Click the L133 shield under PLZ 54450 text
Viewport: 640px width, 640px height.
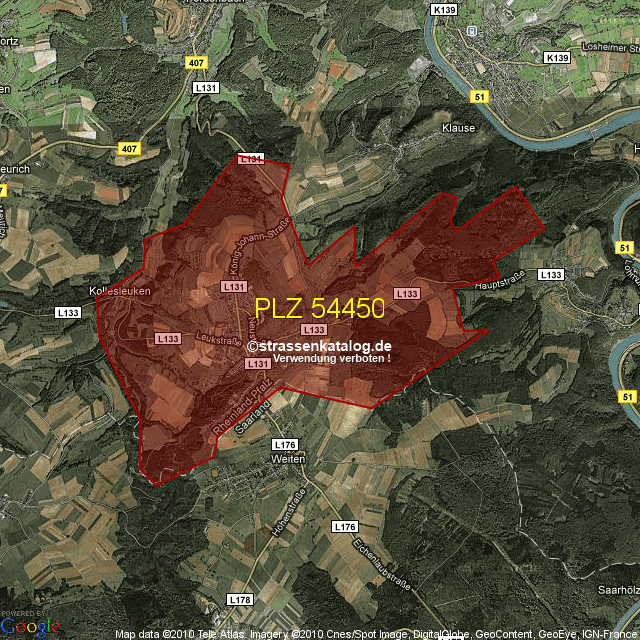pos(313,329)
